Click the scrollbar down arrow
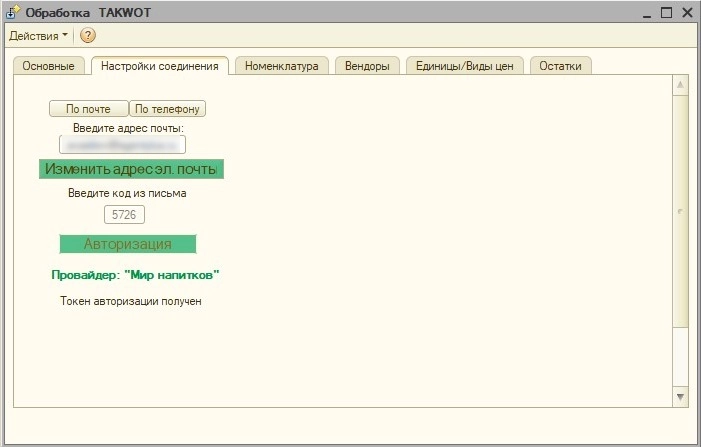 [681, 397]
